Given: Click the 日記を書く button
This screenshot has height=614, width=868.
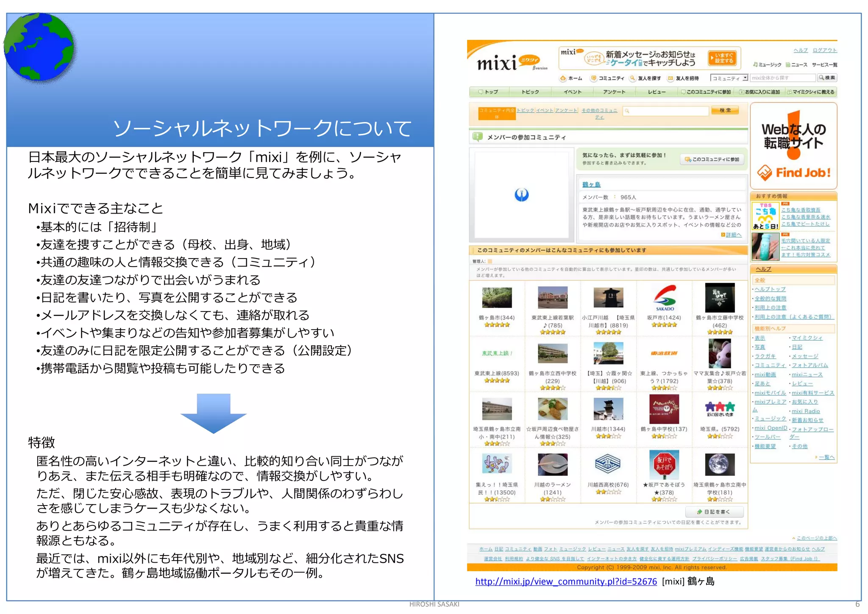Looking at the screenshot, I should pos(714,512).
